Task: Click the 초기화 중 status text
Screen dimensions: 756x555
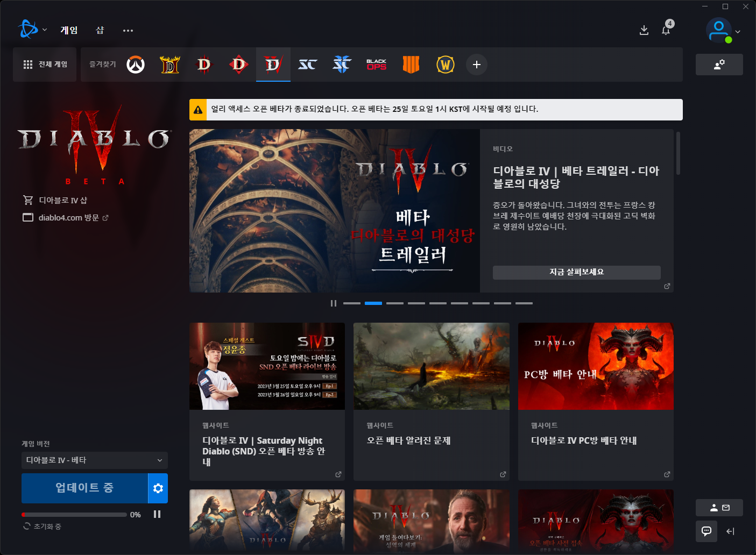Action: (x=47, y=526)
